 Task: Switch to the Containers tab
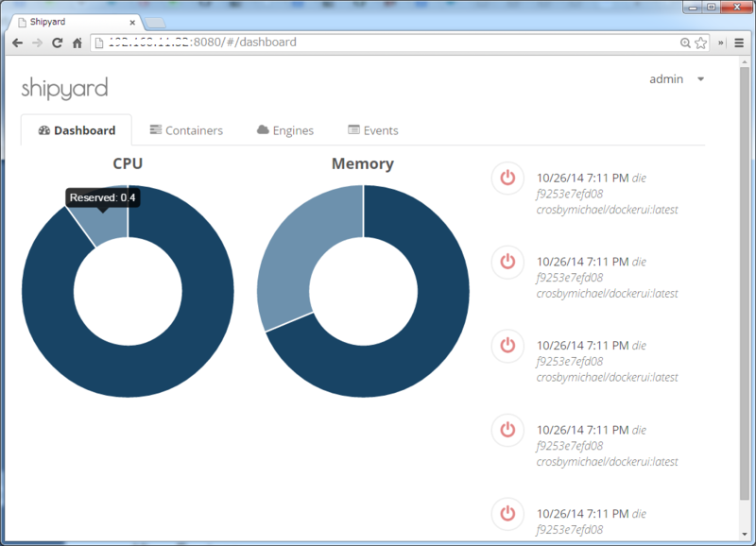[186, 130]
